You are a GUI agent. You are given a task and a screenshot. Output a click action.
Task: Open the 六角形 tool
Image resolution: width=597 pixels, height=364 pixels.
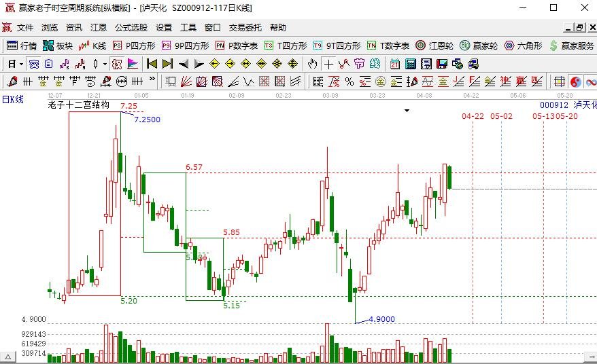(x=523, y=45)
